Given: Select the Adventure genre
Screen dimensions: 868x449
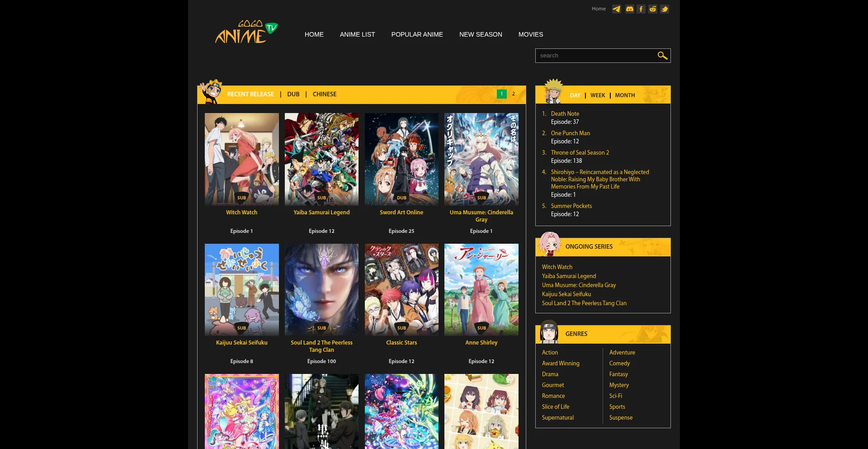Looking at the screenshot, I should [x=622, y=353].
